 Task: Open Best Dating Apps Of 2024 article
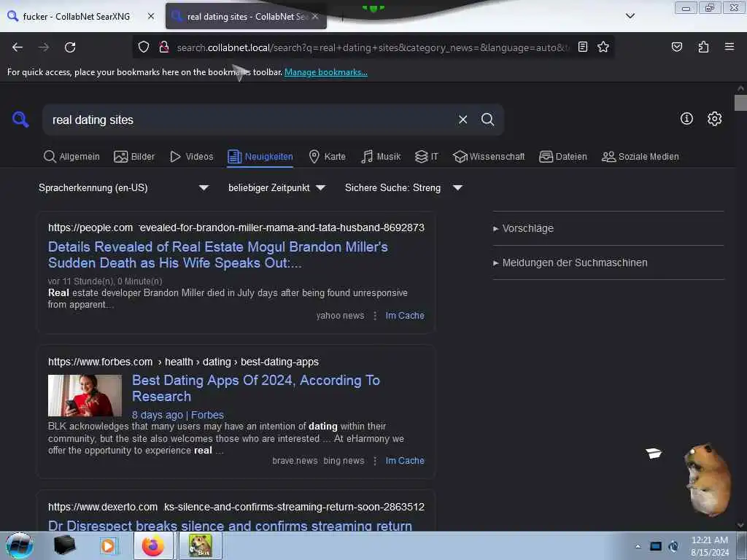[x=256, y=388]
